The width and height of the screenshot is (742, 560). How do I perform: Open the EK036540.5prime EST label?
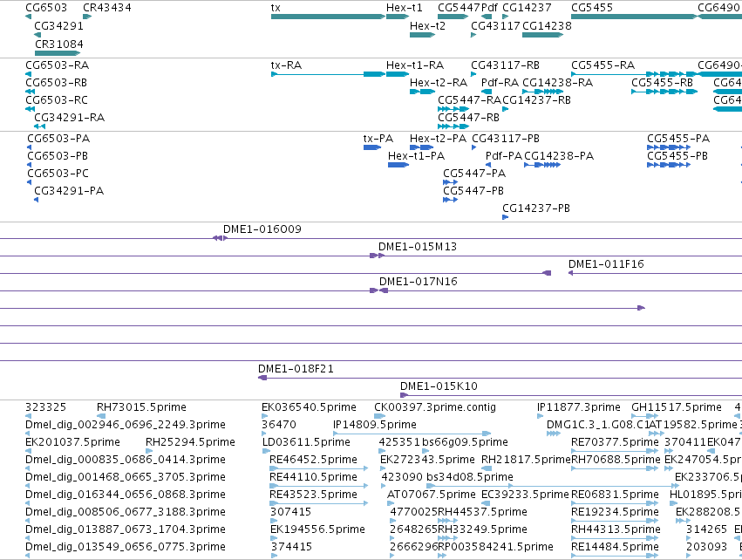[309, 407]
